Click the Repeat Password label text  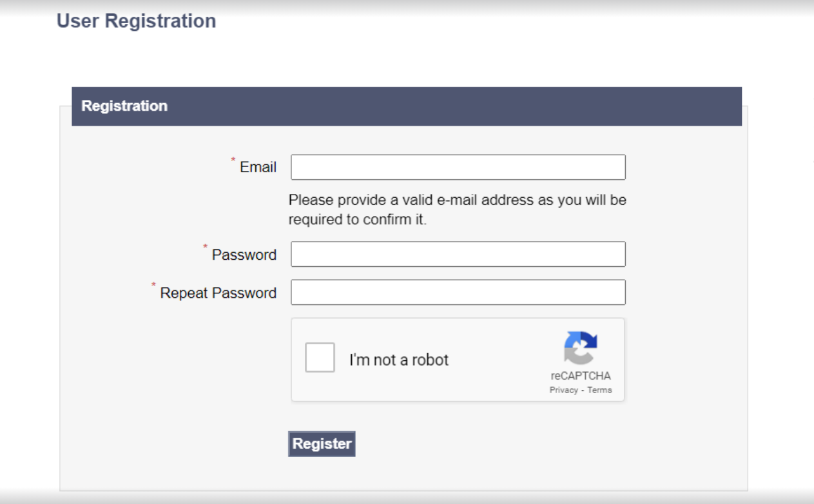pyautogui.click(x=218, y=293)
